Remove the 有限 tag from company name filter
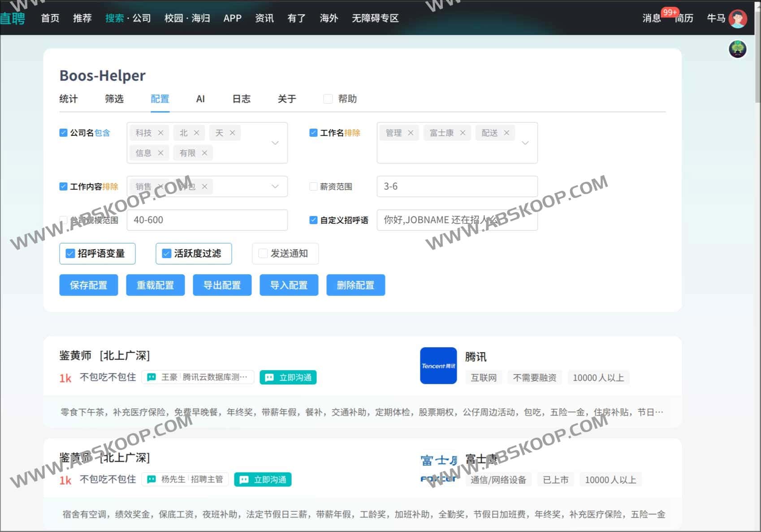761x532 pixels. tap(205, 153)
